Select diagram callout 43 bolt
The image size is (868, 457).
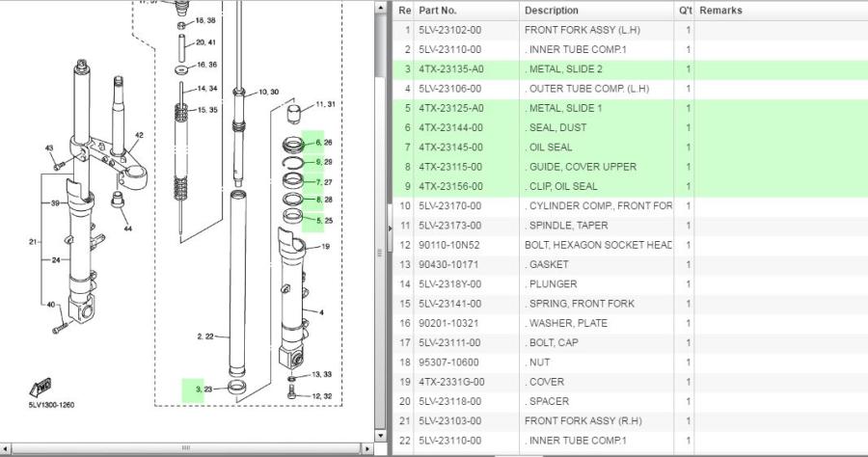point(49,148)
